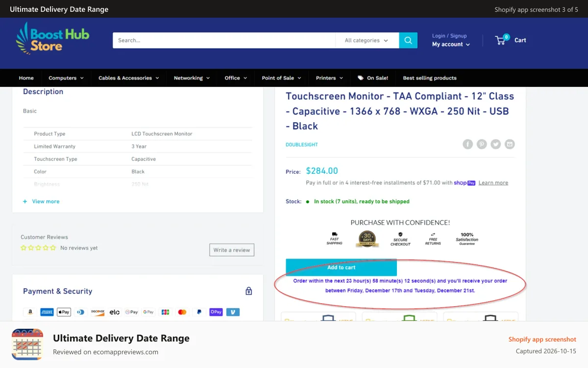Share product on Twitter
The image size is (588, 368).
496,144
